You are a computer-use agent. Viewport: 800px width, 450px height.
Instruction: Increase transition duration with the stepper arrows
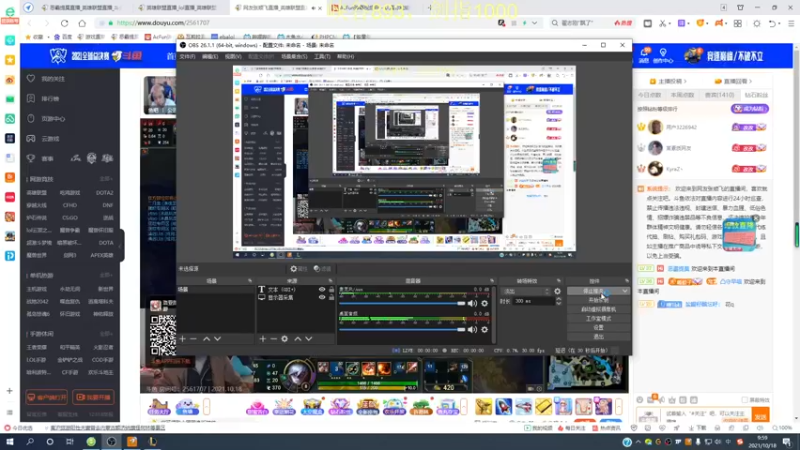point(559,299)
